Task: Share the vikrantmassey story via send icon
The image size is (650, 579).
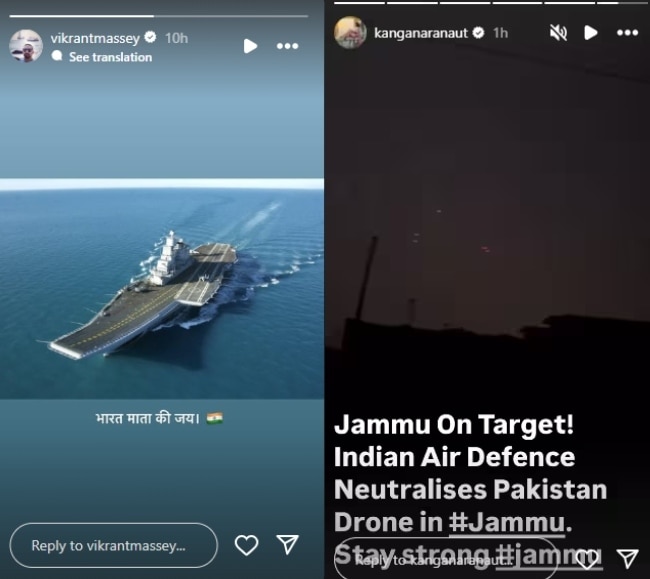Action: tap(287, 544)
